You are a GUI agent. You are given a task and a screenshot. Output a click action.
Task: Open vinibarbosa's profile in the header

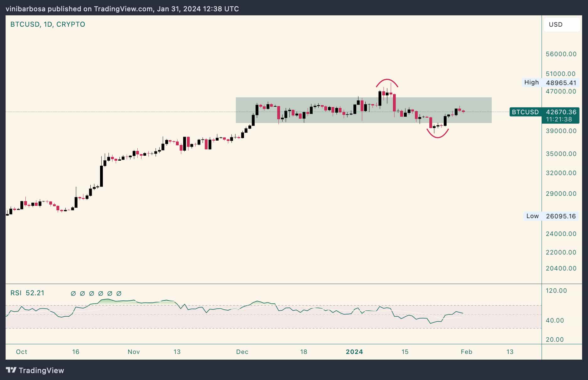click(25, 9)
